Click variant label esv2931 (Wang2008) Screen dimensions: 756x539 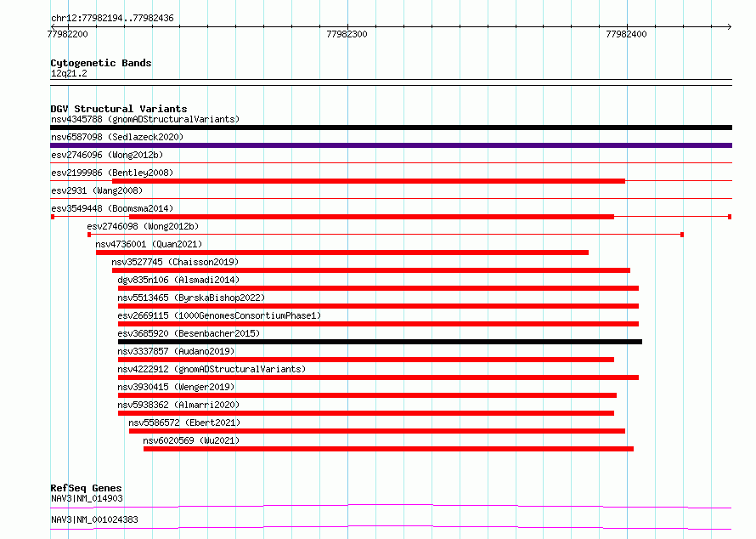[x=97, y=190]
